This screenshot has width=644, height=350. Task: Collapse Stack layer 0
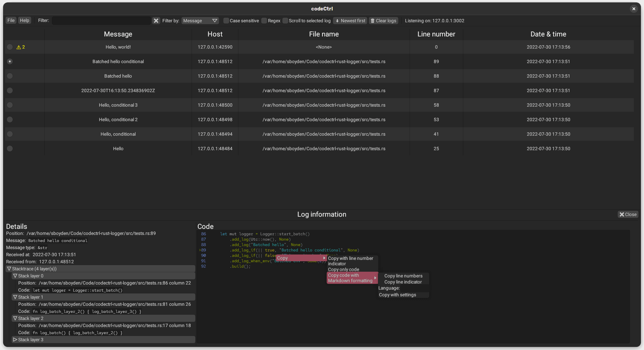click(x=15, y=276)
